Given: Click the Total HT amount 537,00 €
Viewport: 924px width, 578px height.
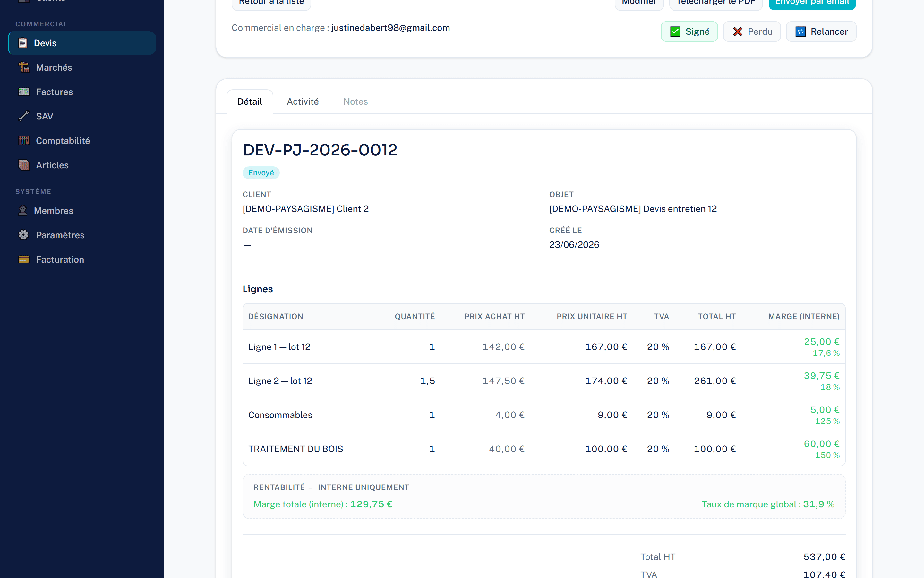Looking at the screenshot, I should point(824,557).
